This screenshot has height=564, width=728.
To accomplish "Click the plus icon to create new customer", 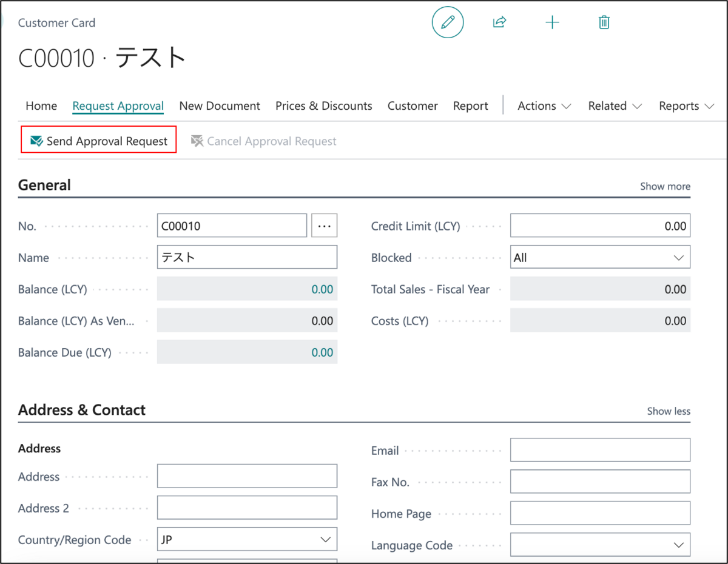I will (552, 22).
